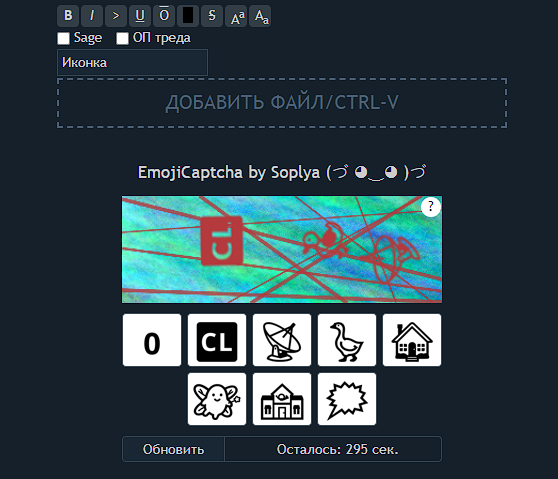Apply strikethrough formatting
Screen dimensions: 558x479
click(212, 16)
